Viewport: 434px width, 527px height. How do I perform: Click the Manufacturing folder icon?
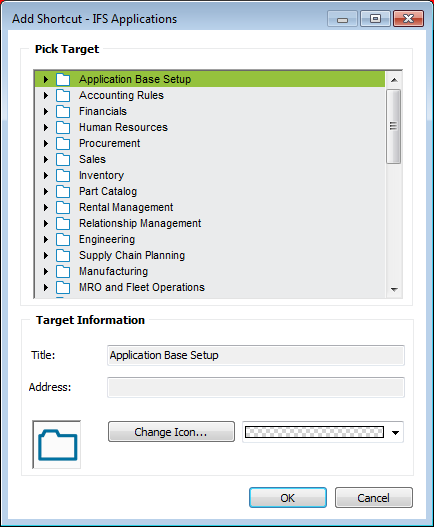click(63, 272)
